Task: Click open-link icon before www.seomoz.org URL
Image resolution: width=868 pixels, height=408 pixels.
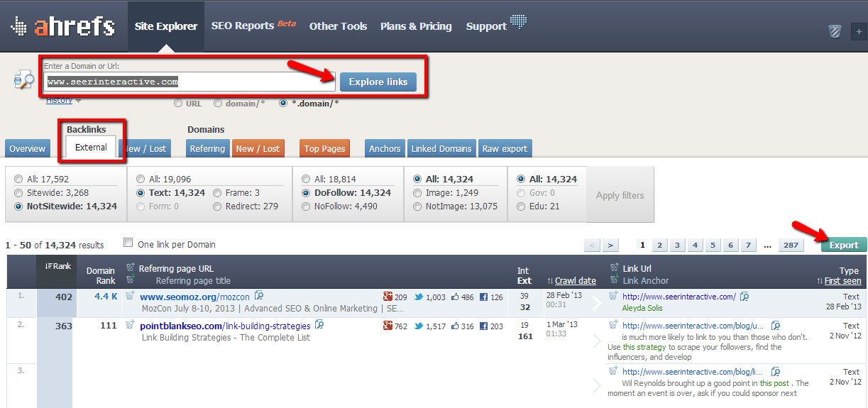Action: click(x=130, y=295)
